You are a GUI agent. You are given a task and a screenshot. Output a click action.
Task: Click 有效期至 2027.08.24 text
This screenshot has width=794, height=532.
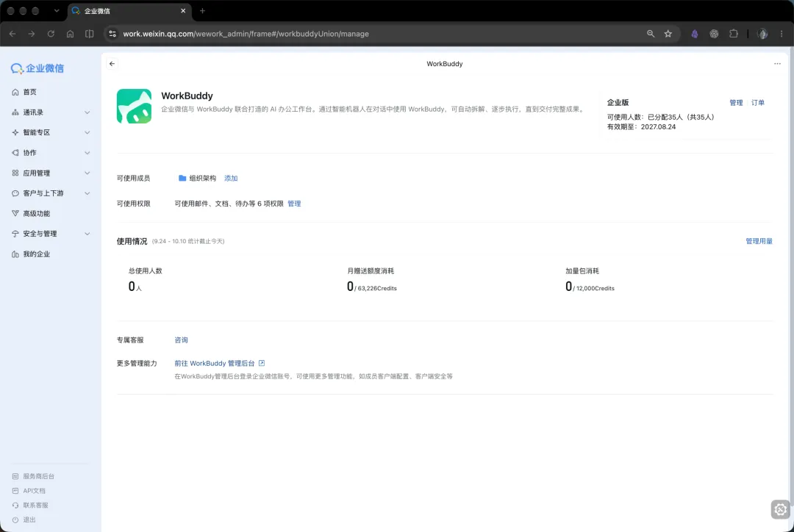(641, 127)
